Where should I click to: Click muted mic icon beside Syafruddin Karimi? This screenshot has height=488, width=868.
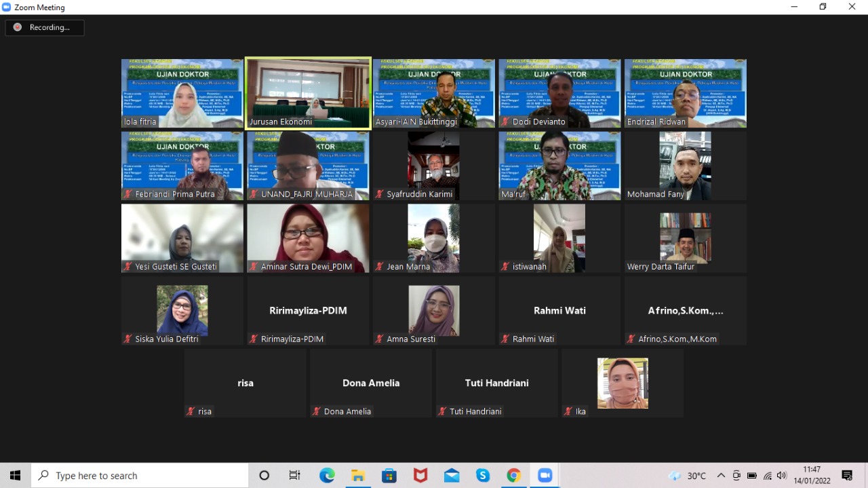tap(380, 194)
